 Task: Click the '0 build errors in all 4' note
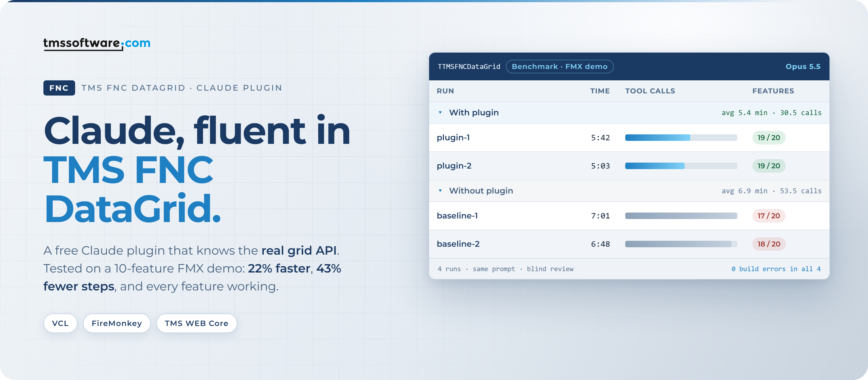coord(776,269)
